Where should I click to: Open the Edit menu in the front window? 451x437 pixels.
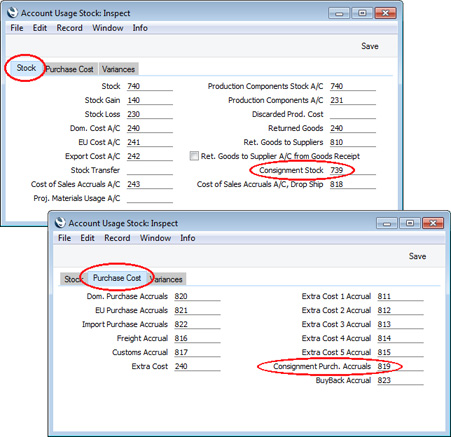pos(87,238)
